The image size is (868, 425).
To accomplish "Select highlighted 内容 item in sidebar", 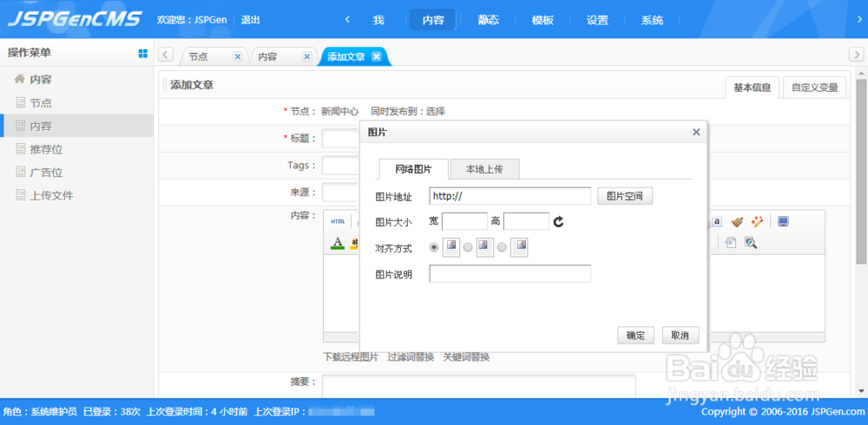I will click(76, 126).
